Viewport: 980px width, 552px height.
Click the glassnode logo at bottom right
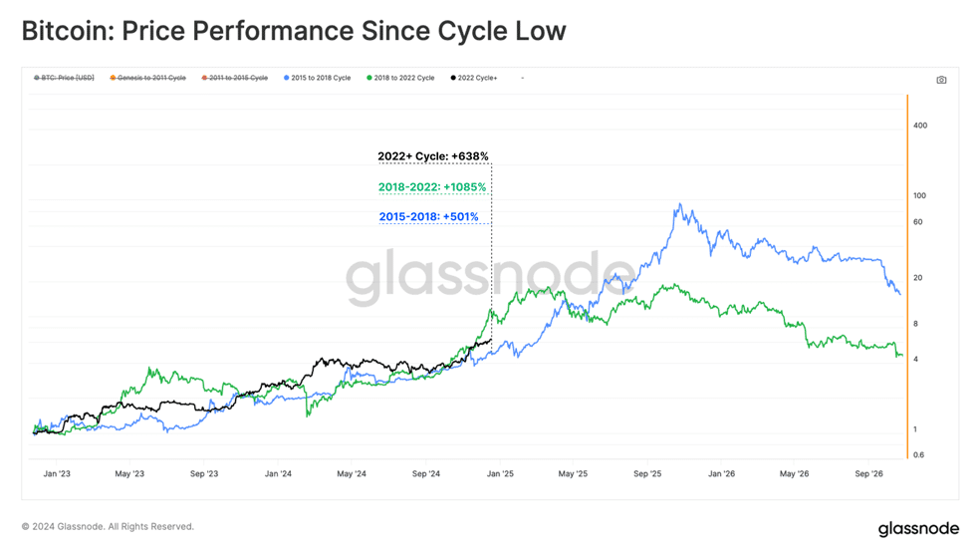[918, 529]
